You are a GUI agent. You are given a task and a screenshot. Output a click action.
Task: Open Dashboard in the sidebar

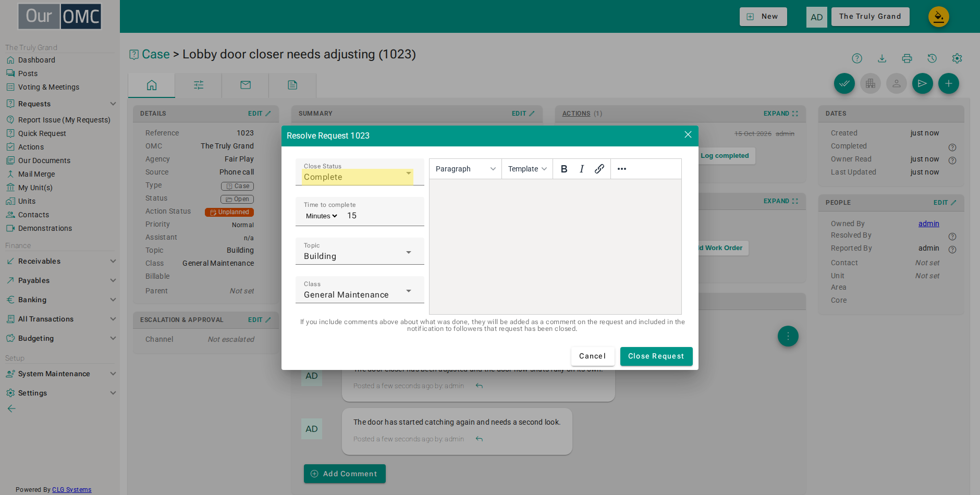click(x=36, y=60)
